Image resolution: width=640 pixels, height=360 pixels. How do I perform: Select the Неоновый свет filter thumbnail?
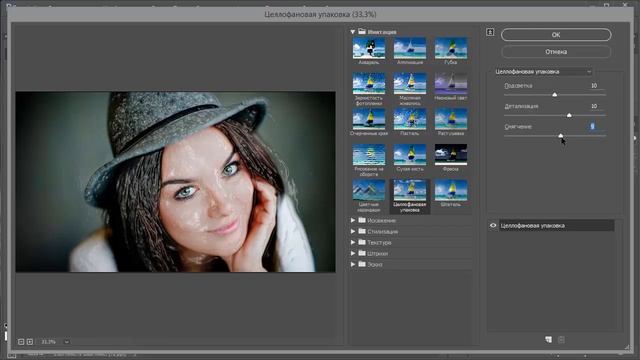click(x=451, y=83)
